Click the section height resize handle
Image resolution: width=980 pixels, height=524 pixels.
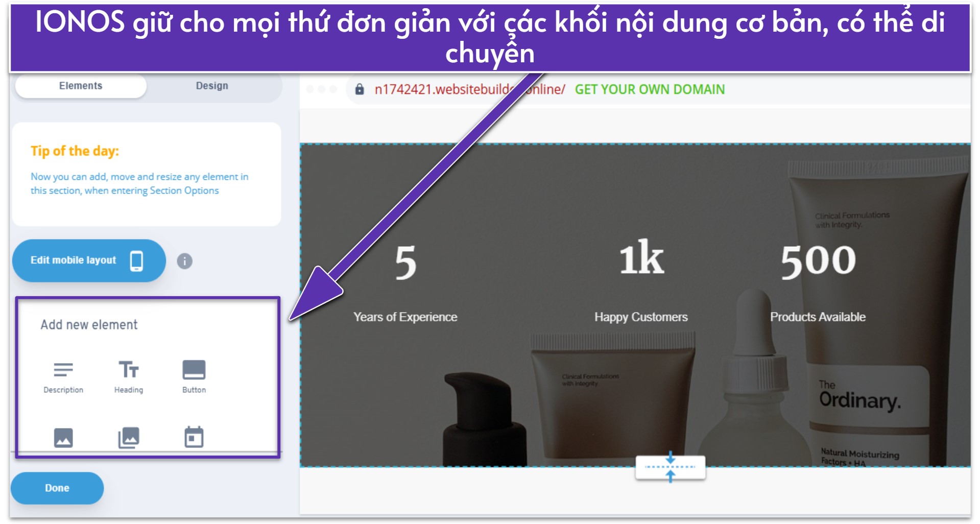tap(670, 467)
